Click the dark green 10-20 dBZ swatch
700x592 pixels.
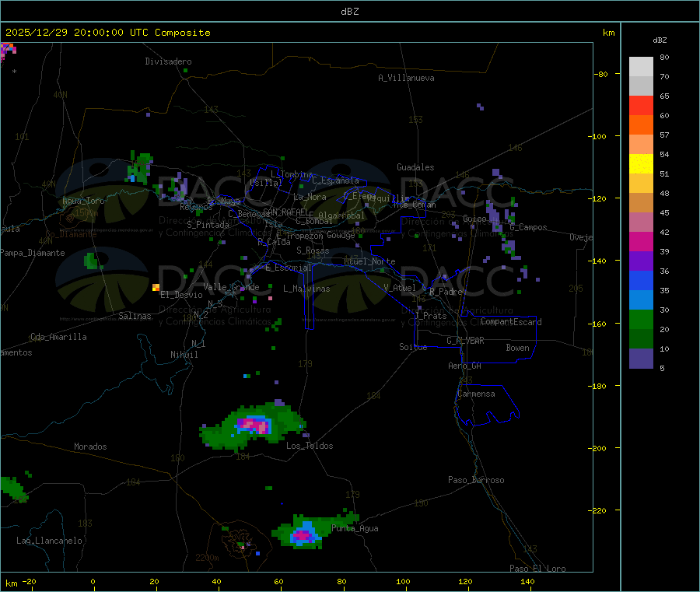pyautogui.click(x=641, y=339)
